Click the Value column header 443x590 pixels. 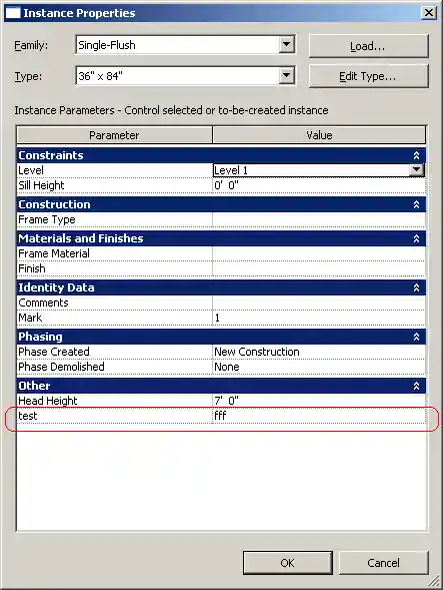tap(319, 135)
